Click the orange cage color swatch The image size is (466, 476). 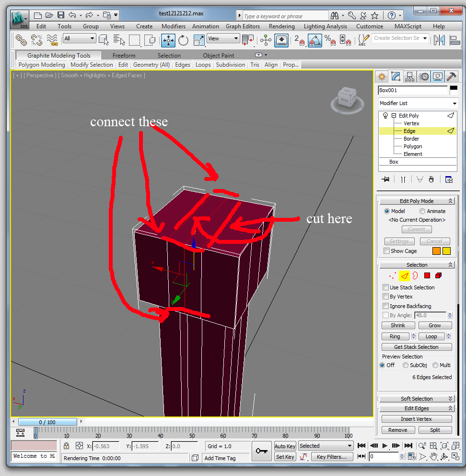pos(436,251)
